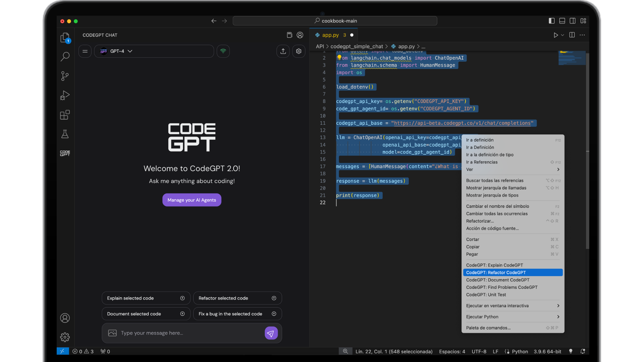Click Espacios: 4 indentation status

(x=452, y=351)
